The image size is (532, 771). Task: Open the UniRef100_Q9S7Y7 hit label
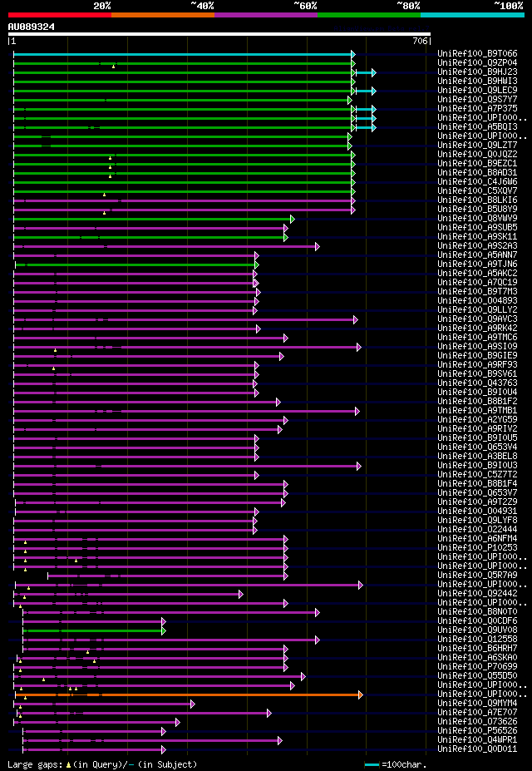point(477,100)
